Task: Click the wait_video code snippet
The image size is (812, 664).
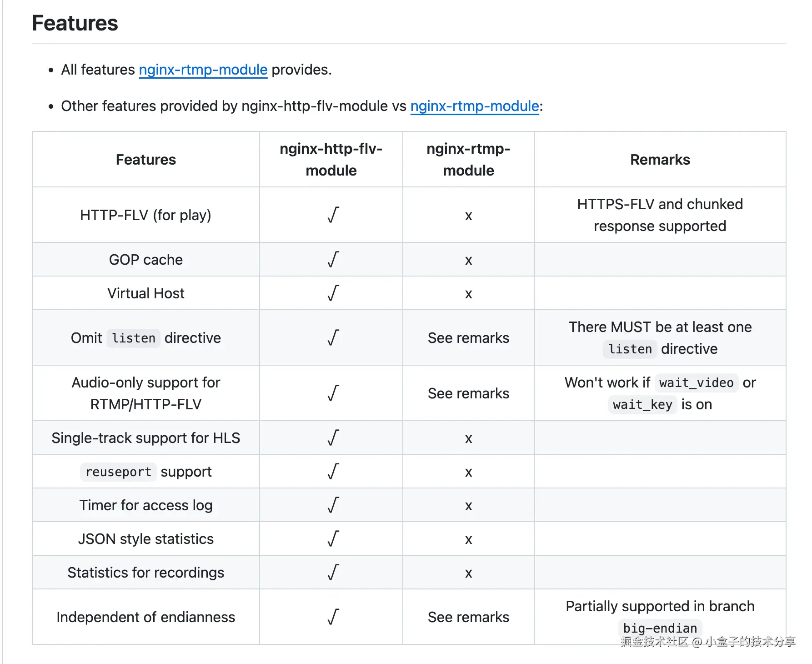Action: point(696,383)
